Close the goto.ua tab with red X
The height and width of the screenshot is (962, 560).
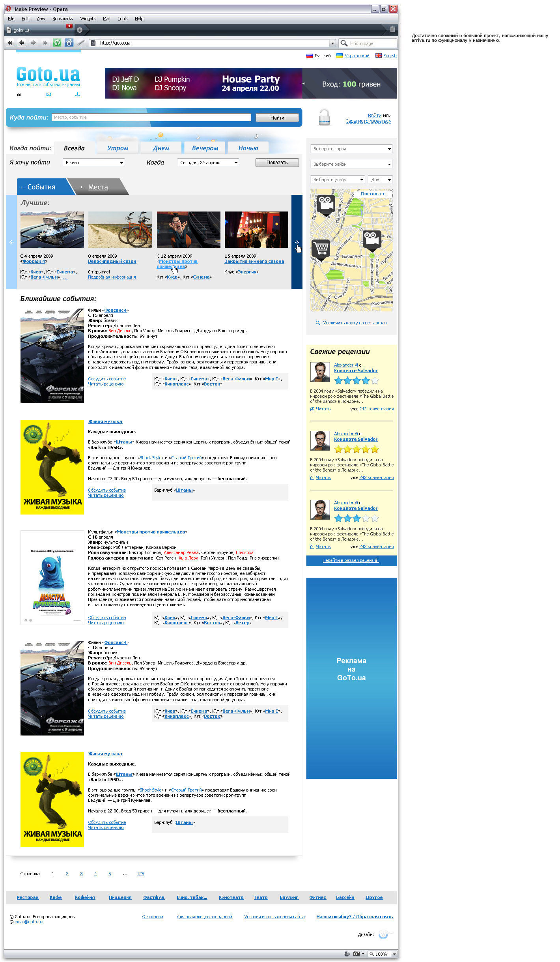click(69, 26)
